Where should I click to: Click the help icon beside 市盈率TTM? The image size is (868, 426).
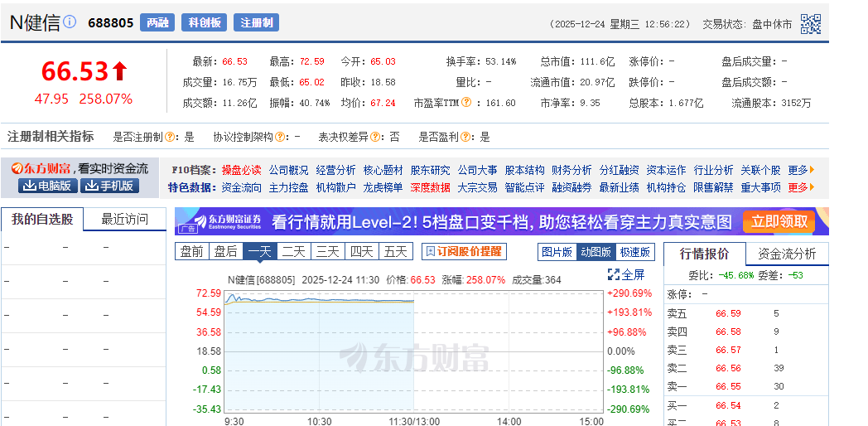point(466,103)
